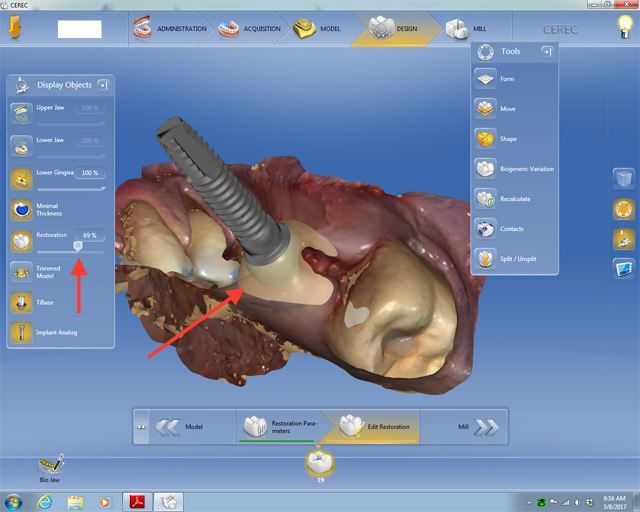Toggle Trimmed Model display
Viewport: 640px width, 512px height.
tap(21, 271)
